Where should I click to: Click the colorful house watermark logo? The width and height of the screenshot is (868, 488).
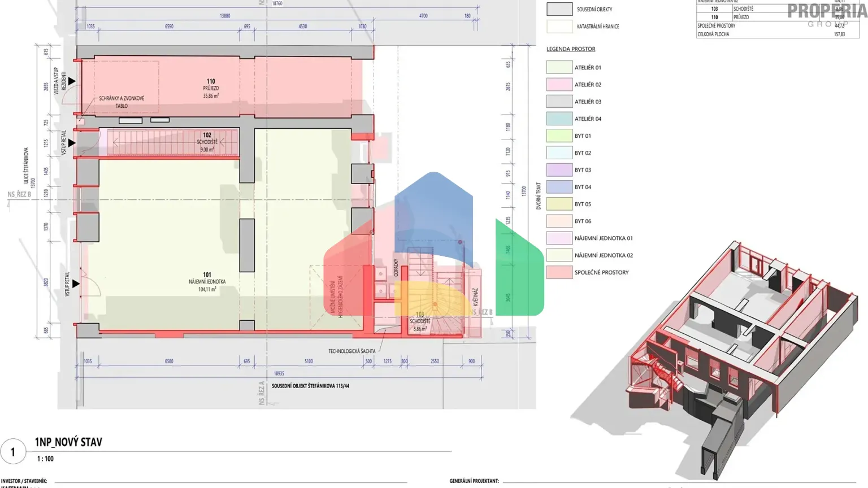pyautogui.click(x=435, y=249)
